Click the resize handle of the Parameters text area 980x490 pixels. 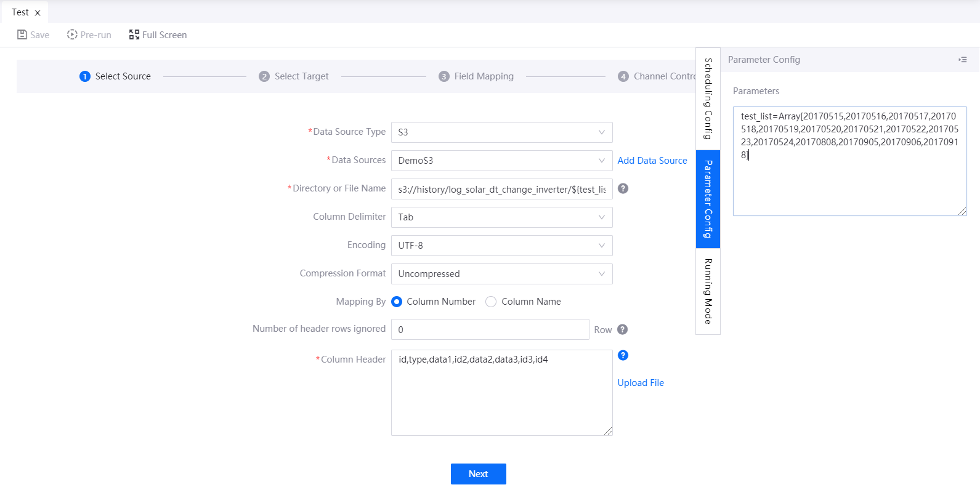click(962, 211)
